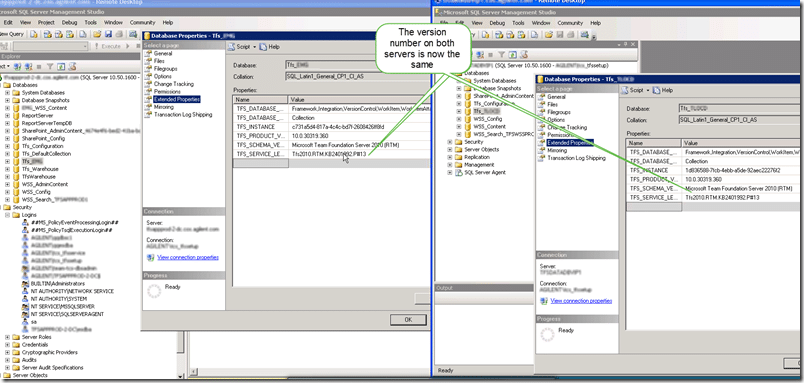Open Activity Monitor icon in left SSMS toolbar
The image size is (804, 383).
133,34
